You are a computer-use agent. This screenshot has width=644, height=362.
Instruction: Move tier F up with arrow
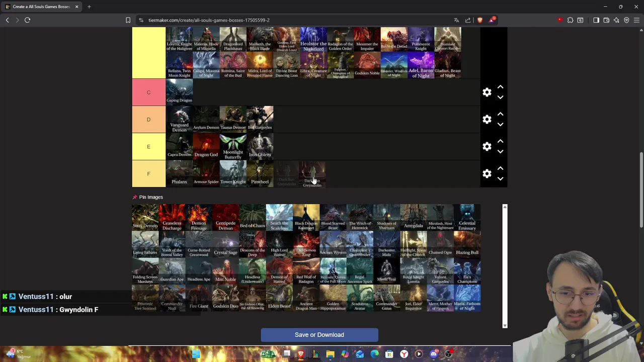click(x=500, y=168)
